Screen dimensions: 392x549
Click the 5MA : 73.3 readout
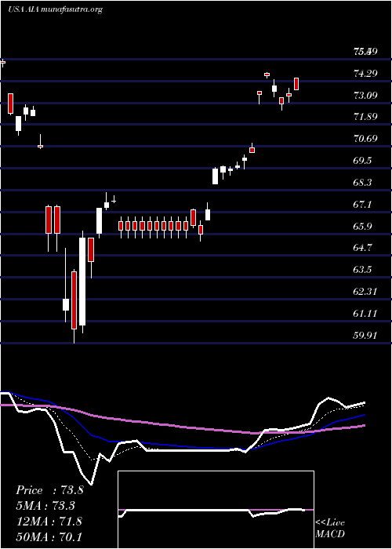(x=45, y=506)
